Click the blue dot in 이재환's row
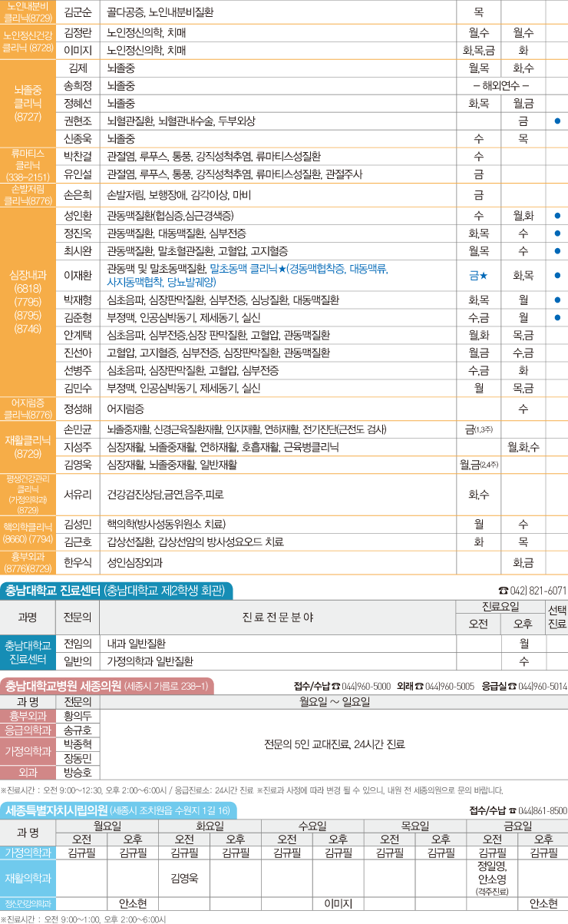The height and width of the screenshot is (924, 568). [x=557, y=275]
